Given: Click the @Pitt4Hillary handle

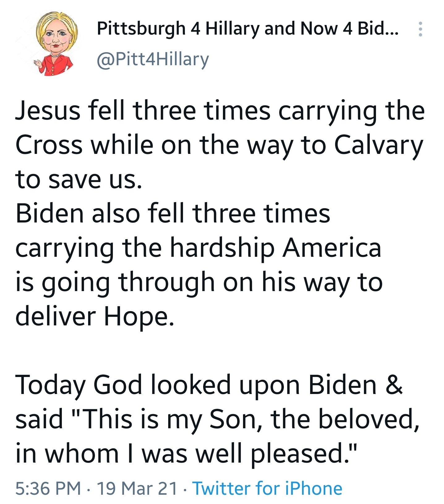Looking at the screenshot, I should pyautogui.click(x=153, y=59).
